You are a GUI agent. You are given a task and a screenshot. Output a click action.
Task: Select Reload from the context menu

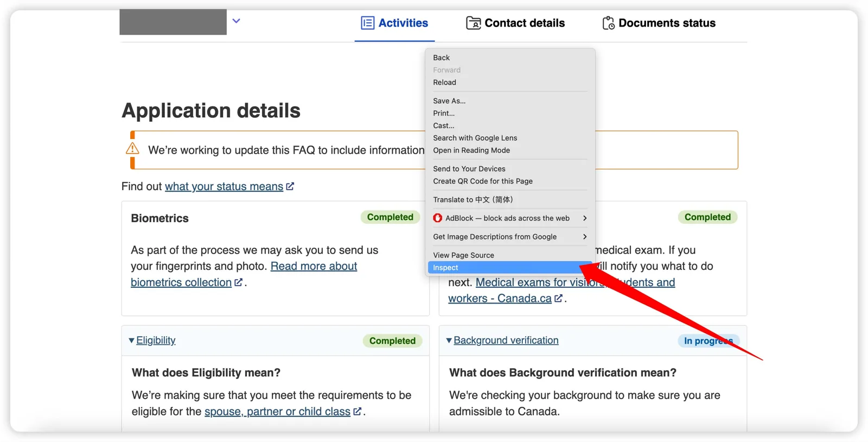click(510, 83)
